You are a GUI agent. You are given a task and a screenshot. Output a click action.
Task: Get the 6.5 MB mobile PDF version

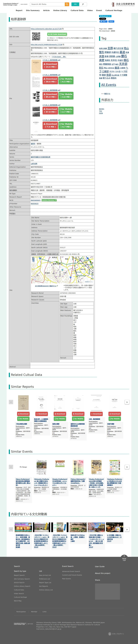point(66,80)
